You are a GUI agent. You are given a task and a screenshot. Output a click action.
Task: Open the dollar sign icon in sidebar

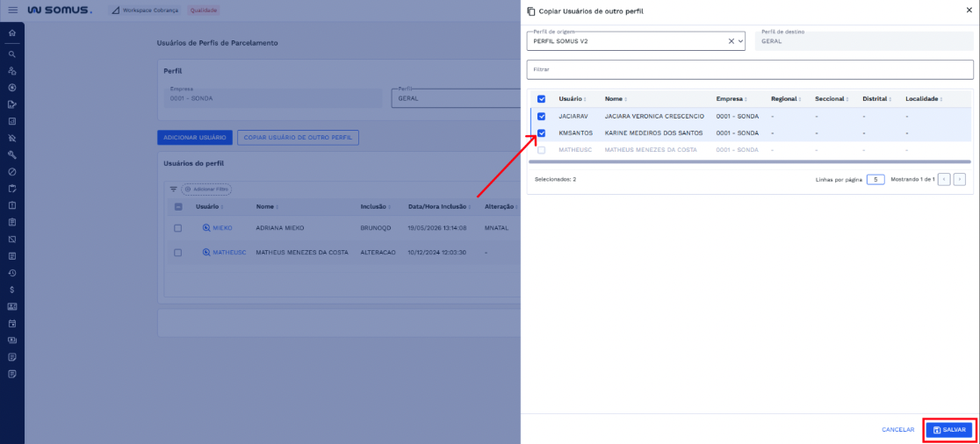[x=12, y=290]
